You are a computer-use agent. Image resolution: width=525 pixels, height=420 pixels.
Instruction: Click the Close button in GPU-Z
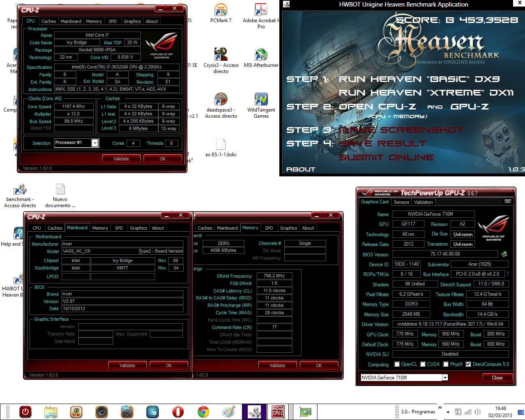coord(497,378)
